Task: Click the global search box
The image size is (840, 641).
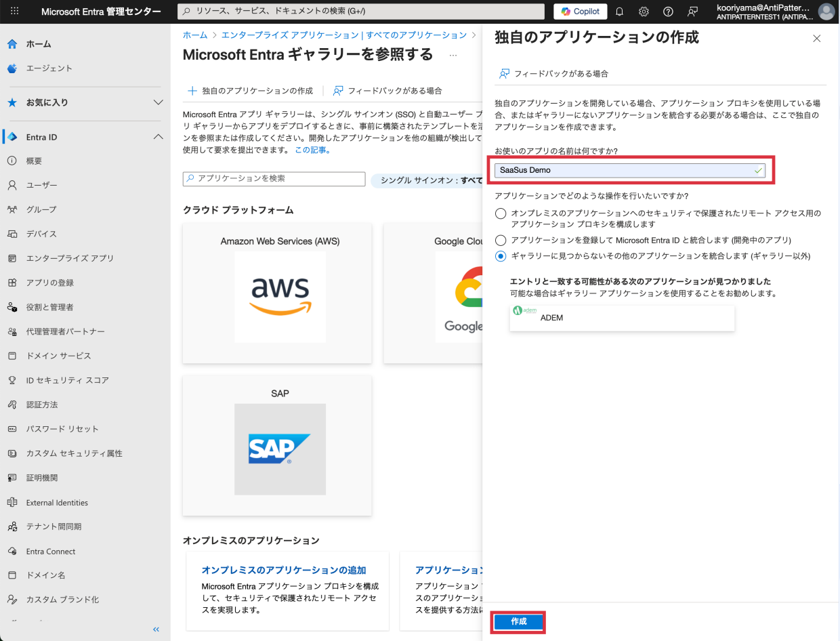Action: tap(361, 12)
